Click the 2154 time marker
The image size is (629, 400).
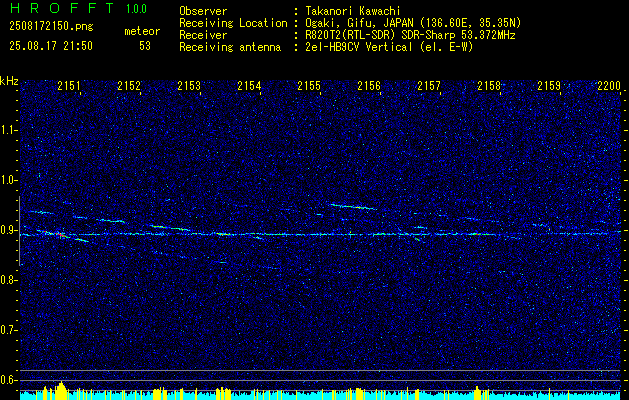[249, 86]
